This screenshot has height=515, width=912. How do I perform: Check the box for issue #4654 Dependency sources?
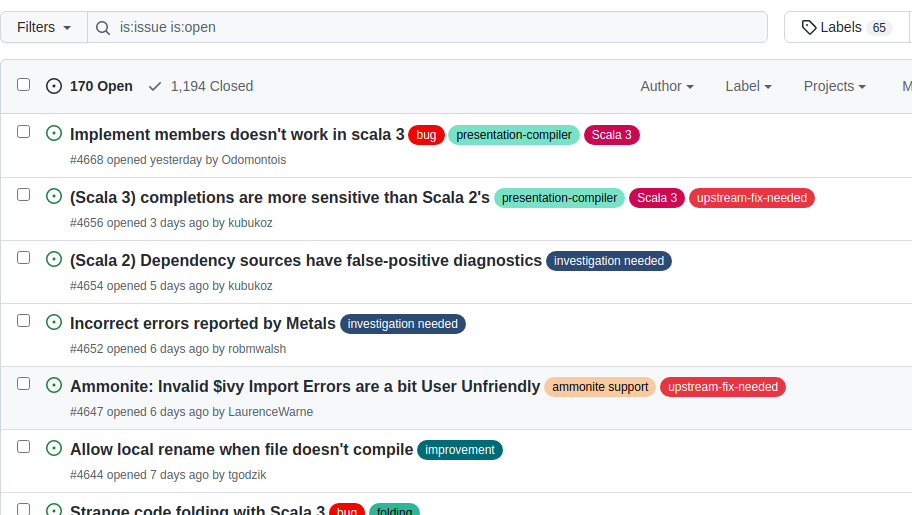[x=23, y=257]
